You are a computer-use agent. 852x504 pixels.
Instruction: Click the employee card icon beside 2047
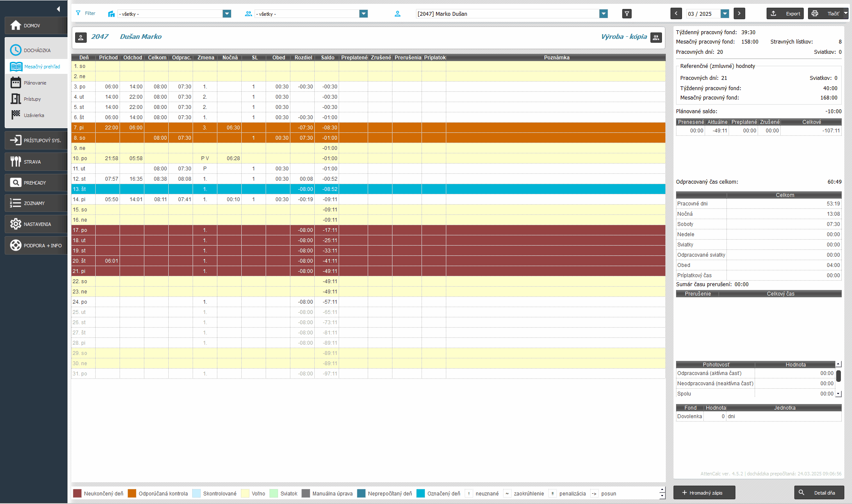click(x=81, y=38)
